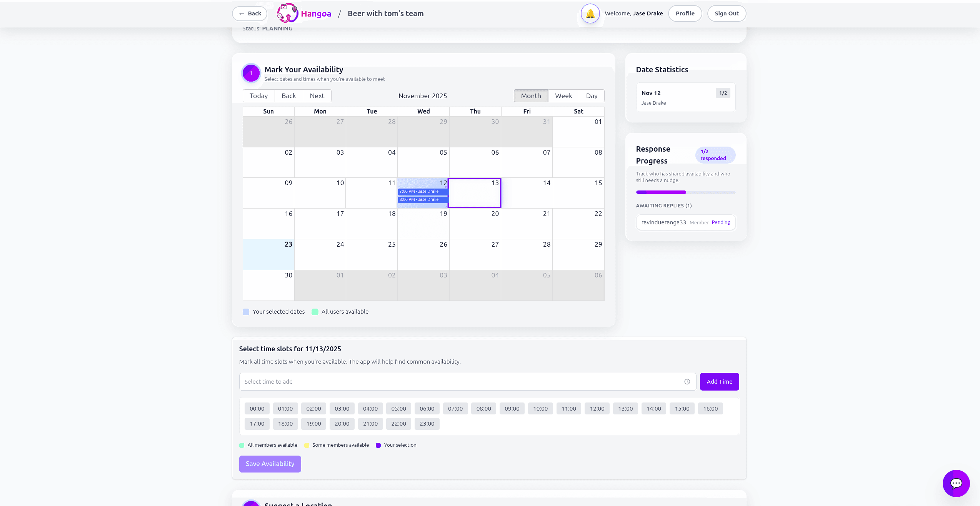980x506 pixels.
Task: Click the clock icon in time field
Action: (687, 382)
